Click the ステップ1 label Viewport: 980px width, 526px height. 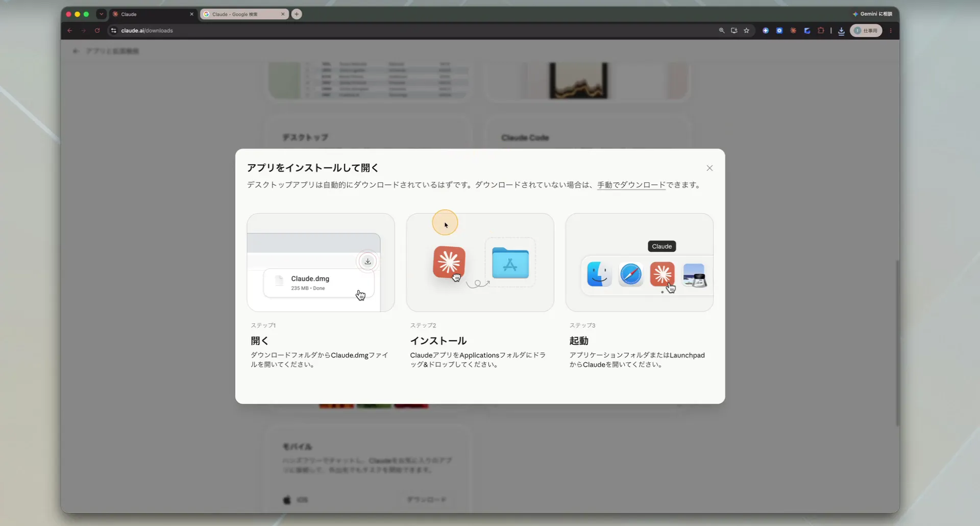263,325
